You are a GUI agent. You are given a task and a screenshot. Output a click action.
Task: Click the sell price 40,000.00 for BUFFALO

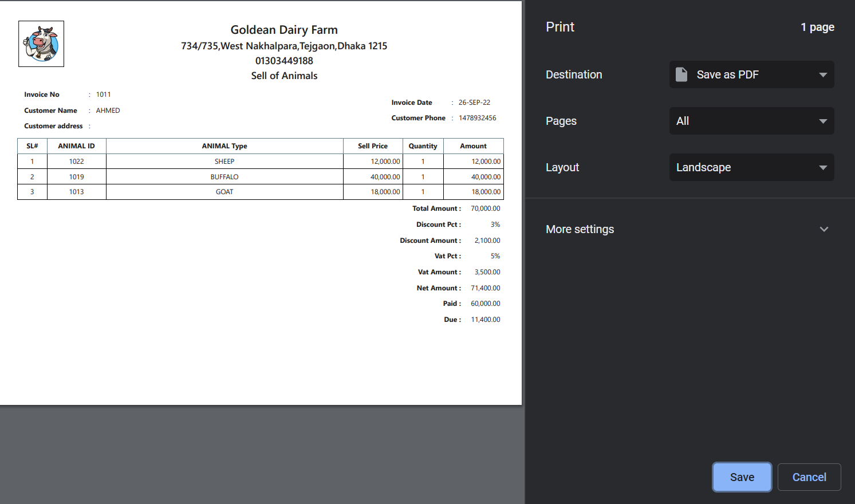[373, 177]
